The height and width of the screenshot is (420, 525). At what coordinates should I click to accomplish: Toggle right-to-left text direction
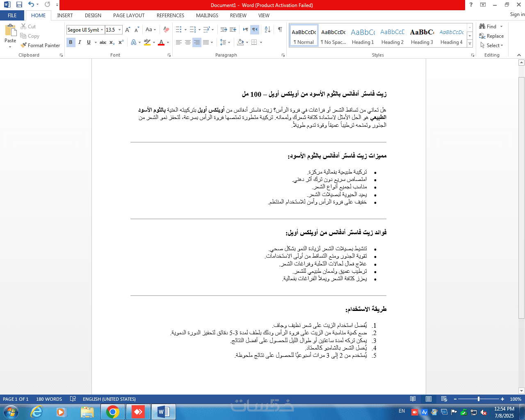(x=255, y=30)
